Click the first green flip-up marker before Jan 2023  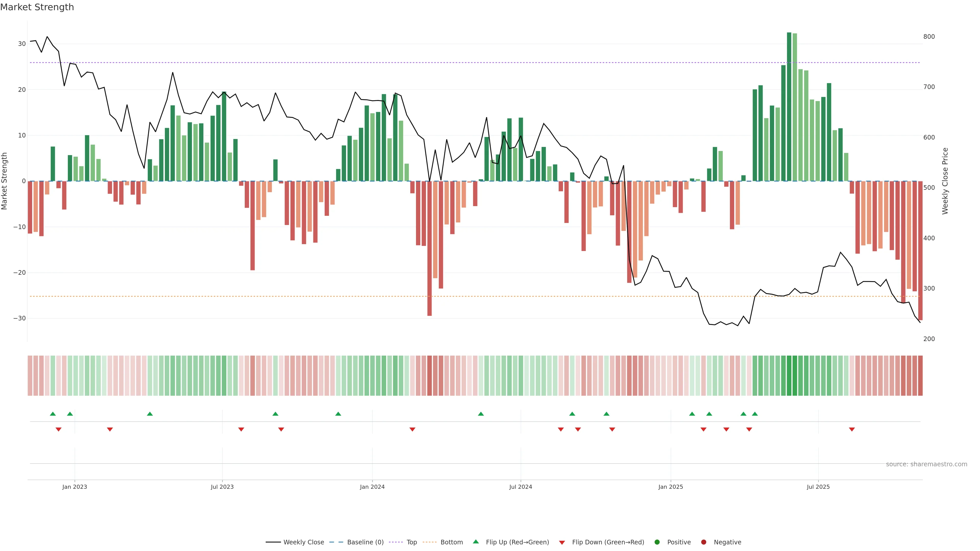53,414
